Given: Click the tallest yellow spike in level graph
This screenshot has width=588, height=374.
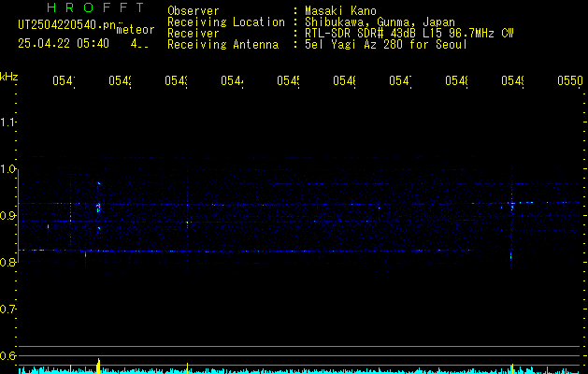Looking at the screenshot, I should click(98, 366).
